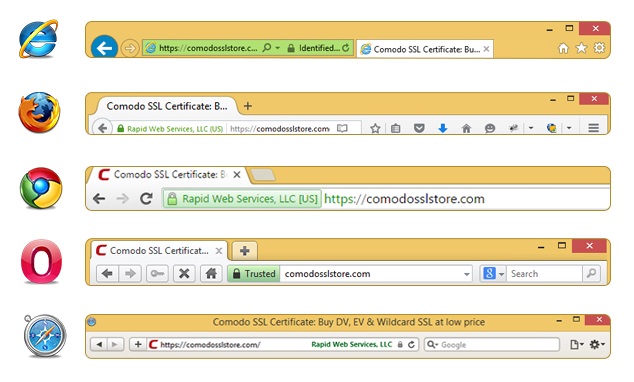Select the Comodo SSL Certificate tab in Firefox

point(167,106)
